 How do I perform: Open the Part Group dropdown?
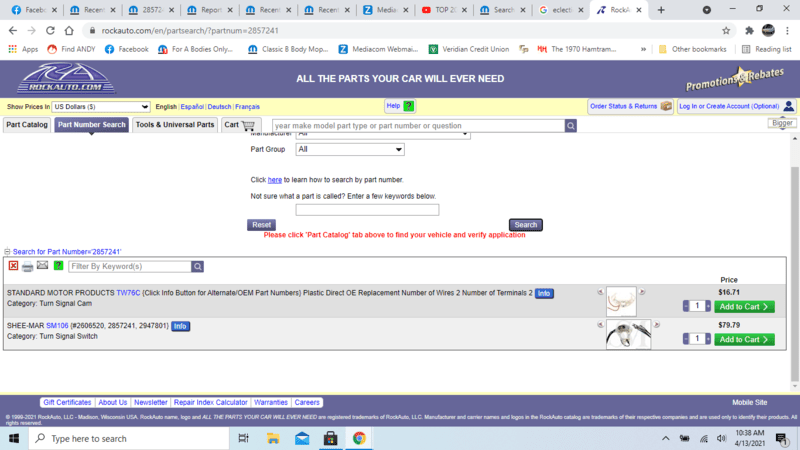click(x=350, y=149)
